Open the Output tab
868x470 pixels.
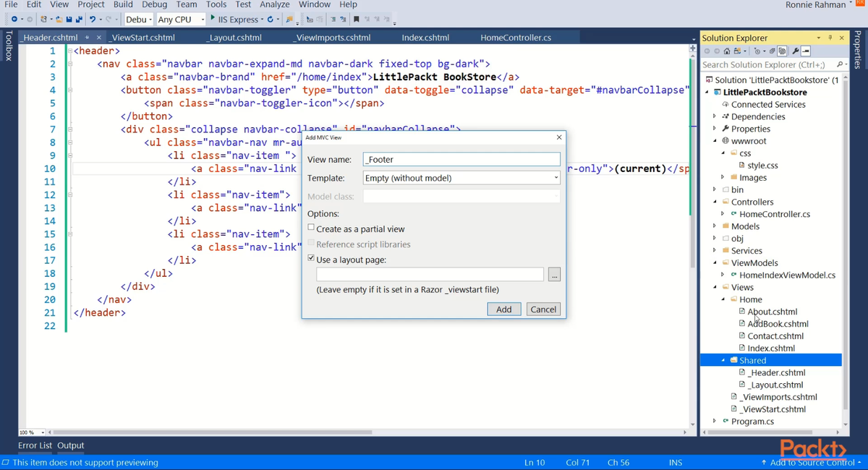click(x=71, y=445)
